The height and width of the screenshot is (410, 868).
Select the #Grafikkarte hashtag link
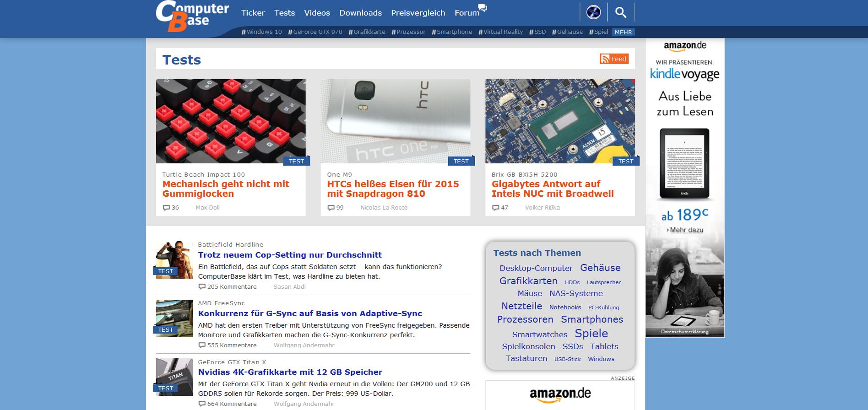point(367,32)
